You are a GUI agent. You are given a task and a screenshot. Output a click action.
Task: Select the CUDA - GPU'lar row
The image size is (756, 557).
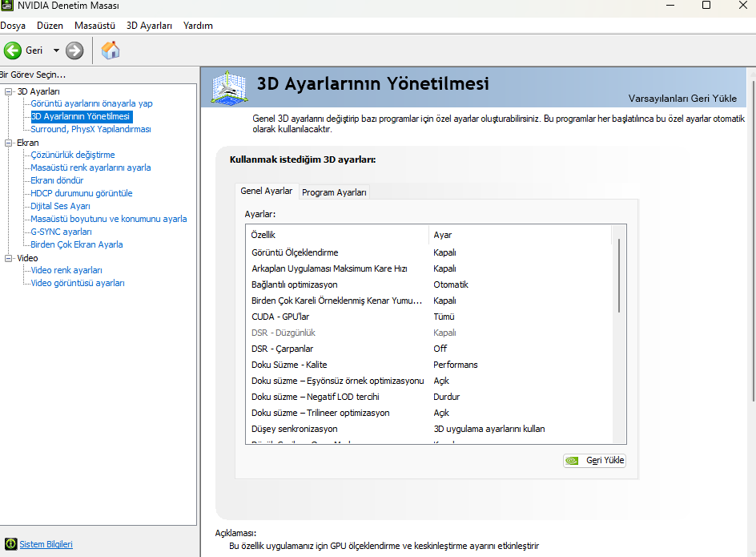pyautogui.click(x=429, y=317)
